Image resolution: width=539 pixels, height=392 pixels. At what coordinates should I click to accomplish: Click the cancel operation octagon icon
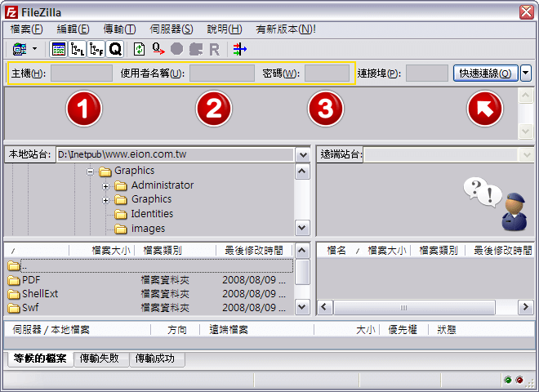click(x=176, y=49)
